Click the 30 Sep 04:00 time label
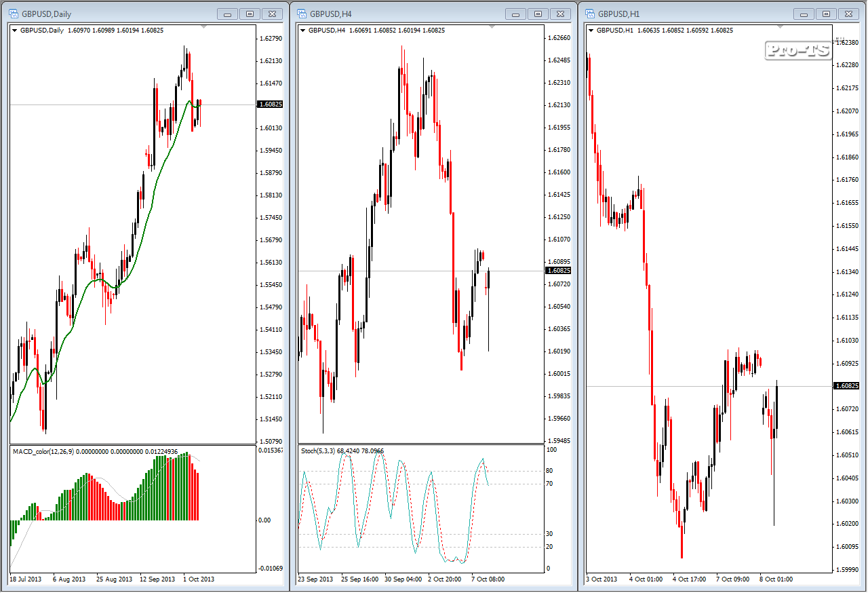This screenshot has width=868, height=593. 403,579
